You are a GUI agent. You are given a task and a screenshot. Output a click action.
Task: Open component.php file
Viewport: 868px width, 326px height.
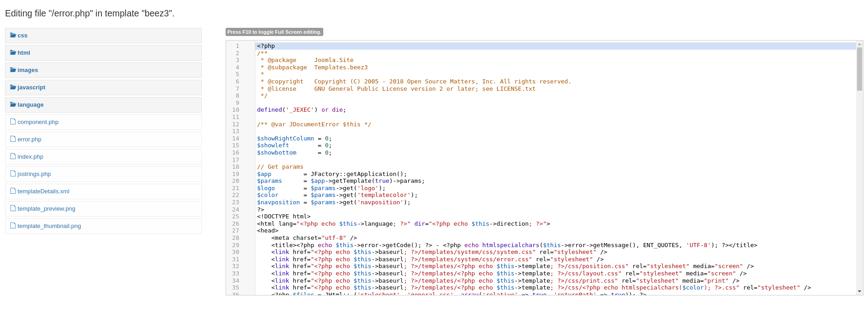click(x=103, y=122)
